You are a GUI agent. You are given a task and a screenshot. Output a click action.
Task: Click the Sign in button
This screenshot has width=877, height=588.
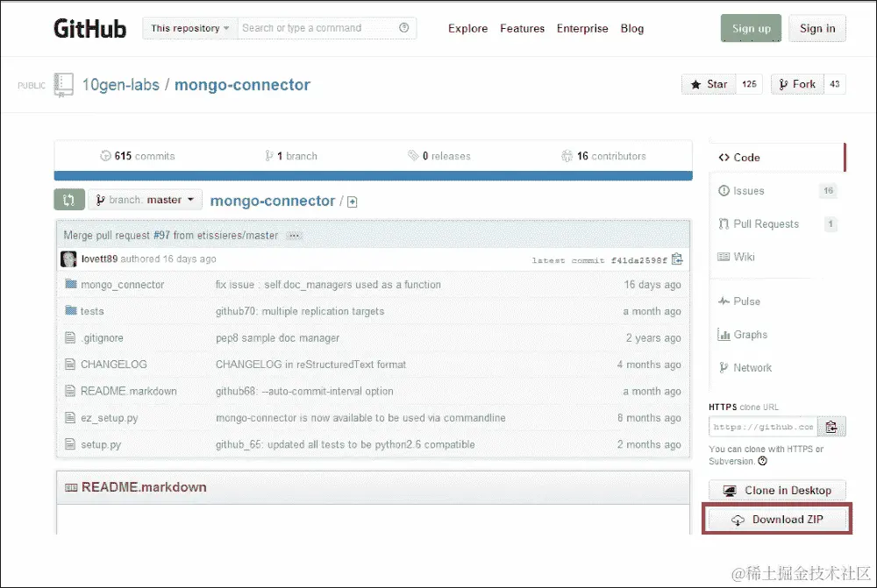point(817,29)
